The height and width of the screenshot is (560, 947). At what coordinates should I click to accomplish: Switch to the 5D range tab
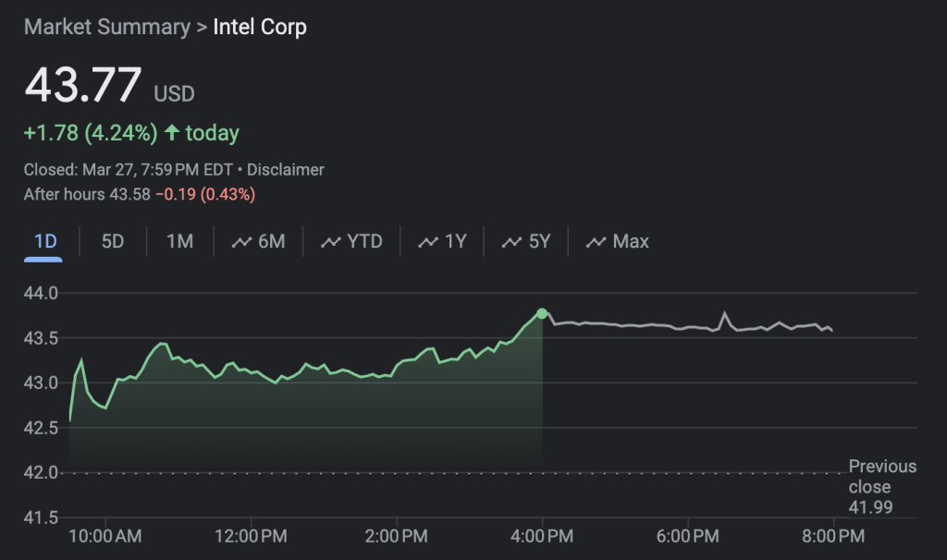click(x=112, y=242)
